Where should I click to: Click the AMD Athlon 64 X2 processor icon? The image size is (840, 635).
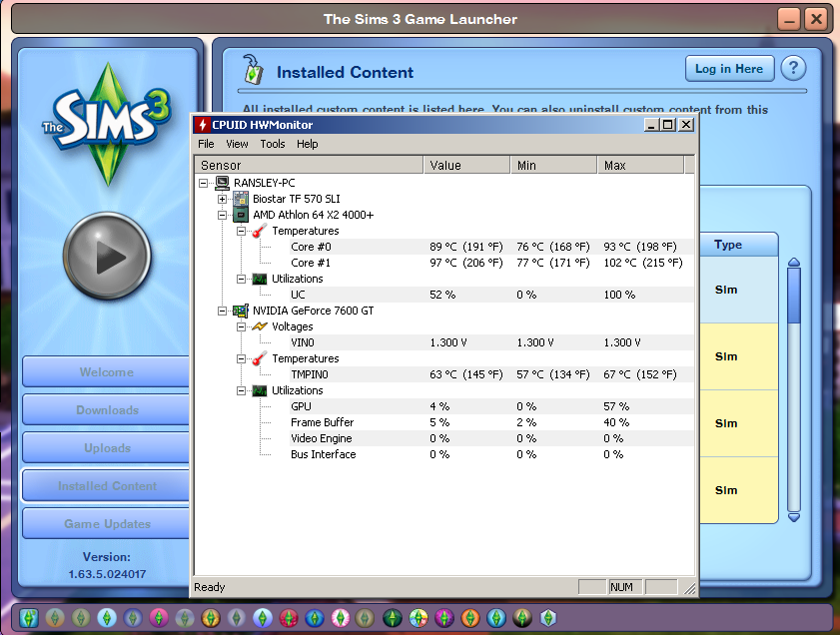click(241, 215)
